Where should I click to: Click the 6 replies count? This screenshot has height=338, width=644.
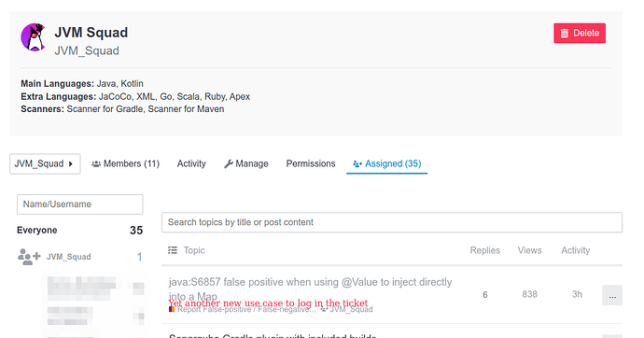(x=485, y=295)
